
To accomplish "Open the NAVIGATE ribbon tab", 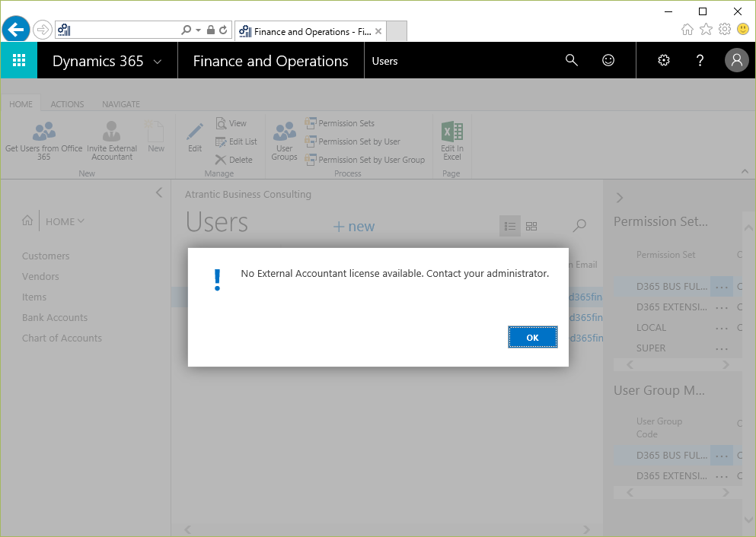I will [x=121, y=104].
